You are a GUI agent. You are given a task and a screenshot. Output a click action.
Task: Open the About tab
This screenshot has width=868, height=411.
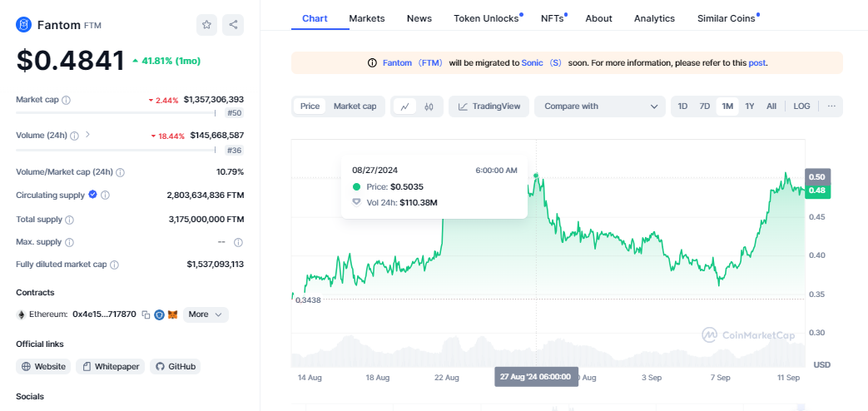pos(598,18)
